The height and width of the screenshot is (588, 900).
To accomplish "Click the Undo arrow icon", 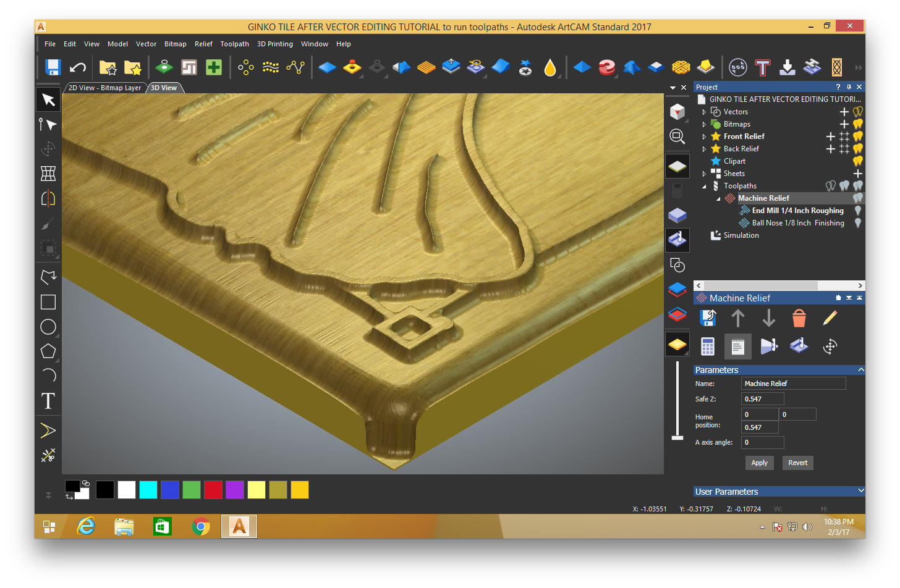I will 78,67.
